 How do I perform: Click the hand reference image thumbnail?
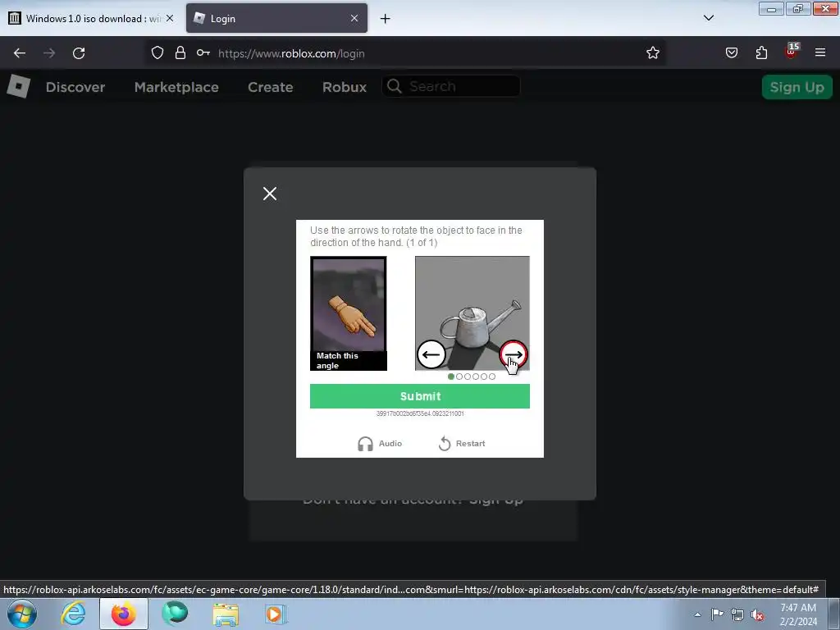pos(348,313)
